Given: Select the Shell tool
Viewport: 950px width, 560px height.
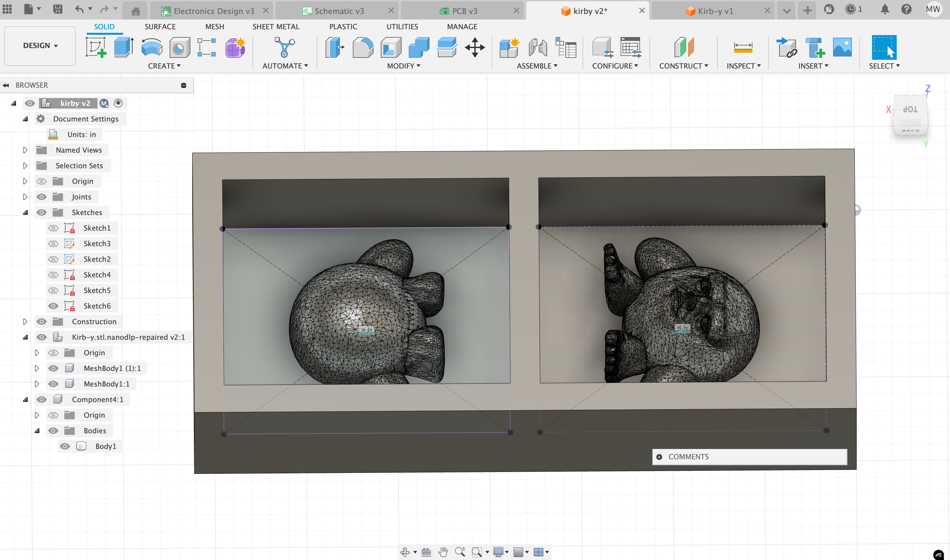Looking at the screenshot, I should click(391, 47).
